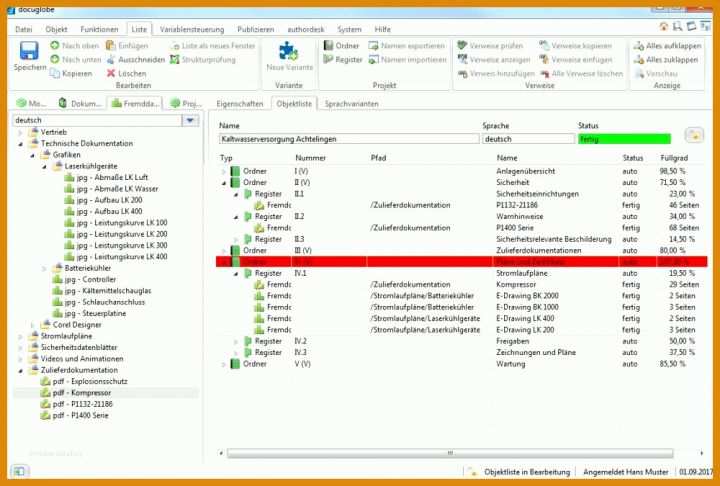
Task: Collapse Register IV.1 Stromlaufpläne row
Action: pyautogui.click(x=236, y=273)
